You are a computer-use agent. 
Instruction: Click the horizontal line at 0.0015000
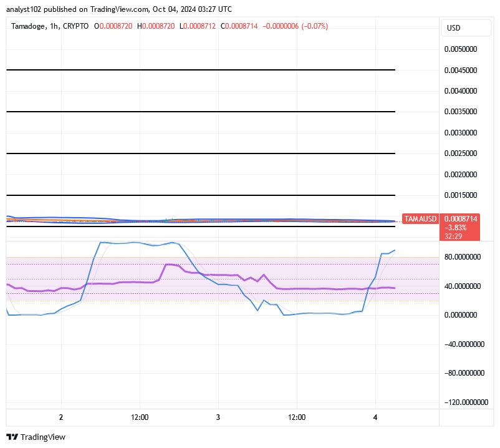click(x=201, y=195)
